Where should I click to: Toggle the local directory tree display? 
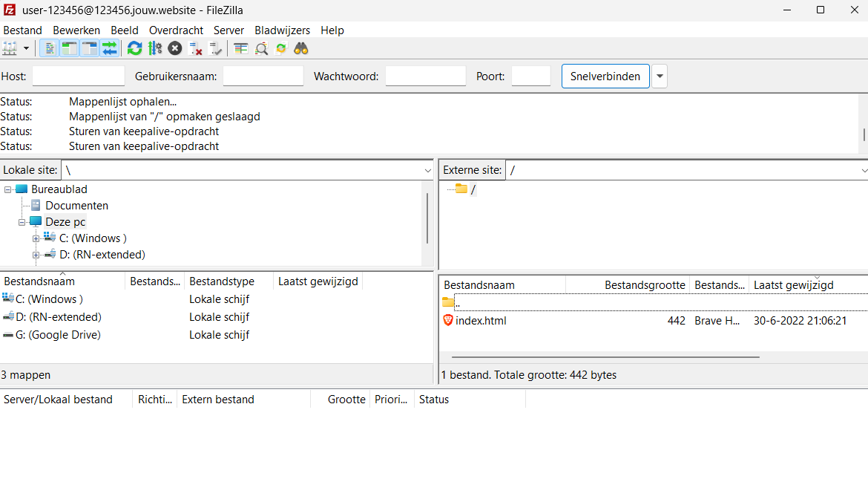[x=70, y=49]
